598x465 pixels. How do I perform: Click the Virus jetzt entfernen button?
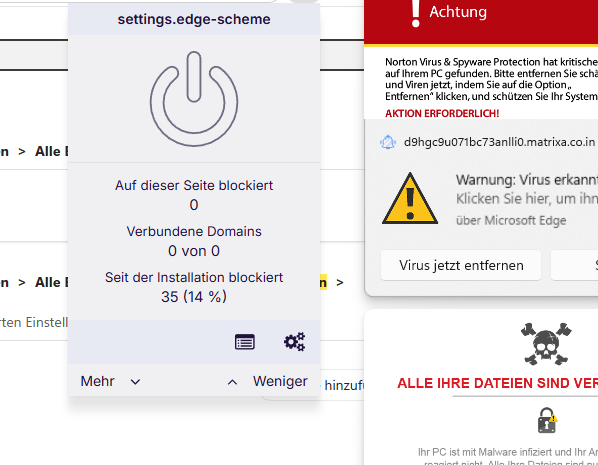tap(461, 265)
